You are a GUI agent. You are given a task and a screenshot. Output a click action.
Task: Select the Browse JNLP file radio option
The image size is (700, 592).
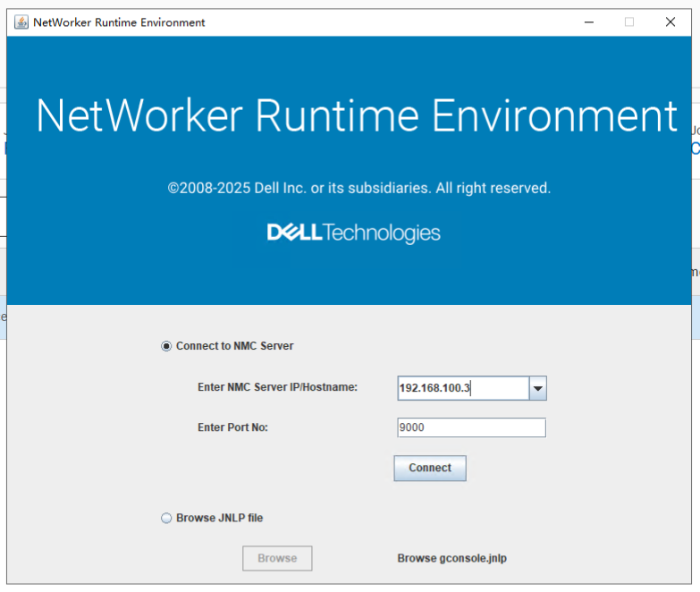point(166,518)
